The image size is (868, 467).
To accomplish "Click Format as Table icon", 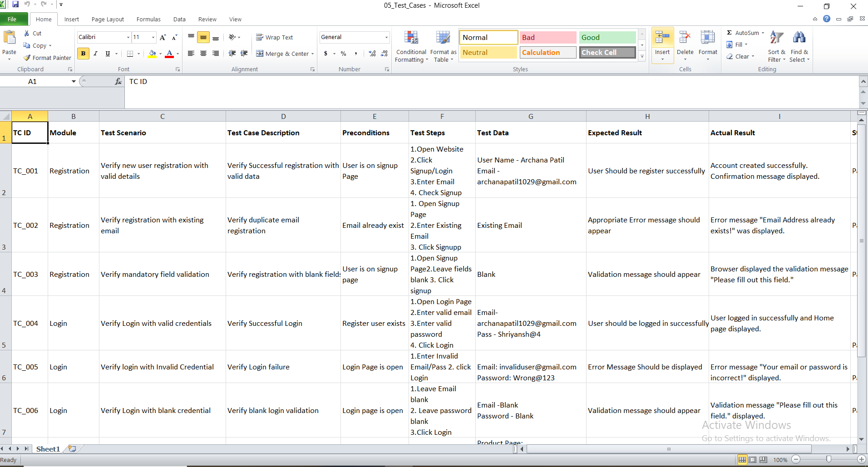I will point(443,39).
